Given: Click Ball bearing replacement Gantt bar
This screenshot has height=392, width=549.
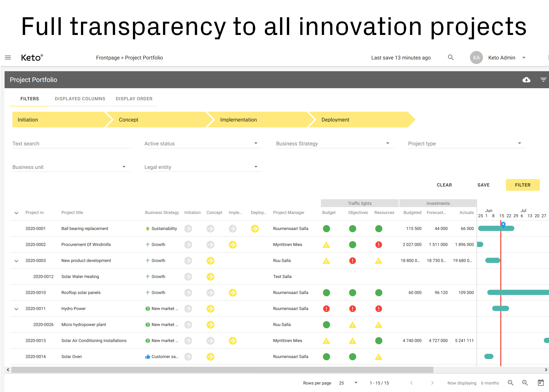Looking at the screenshot, I should (x=496, y=229).
